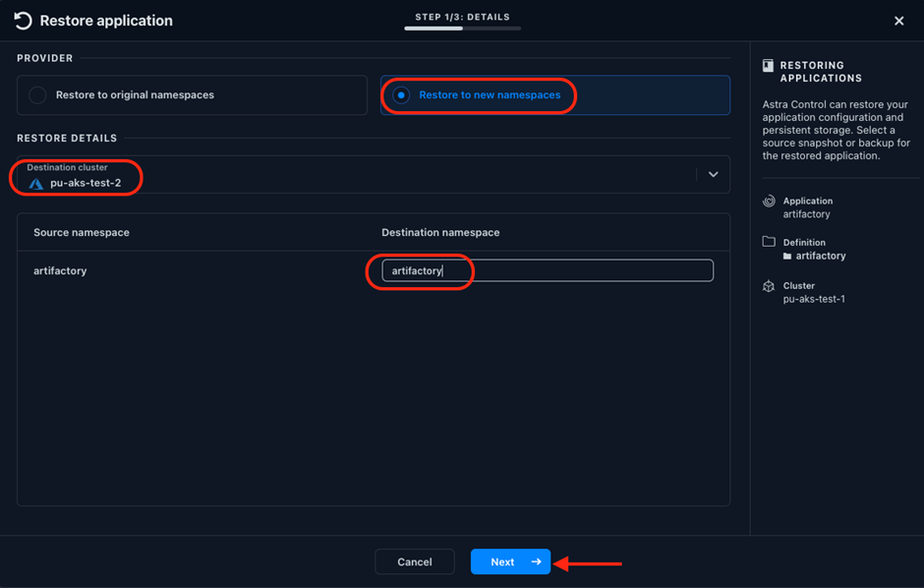Screen dimensions: 924x588
Task: Close the Restore application dialog
Action: [898, 21]
